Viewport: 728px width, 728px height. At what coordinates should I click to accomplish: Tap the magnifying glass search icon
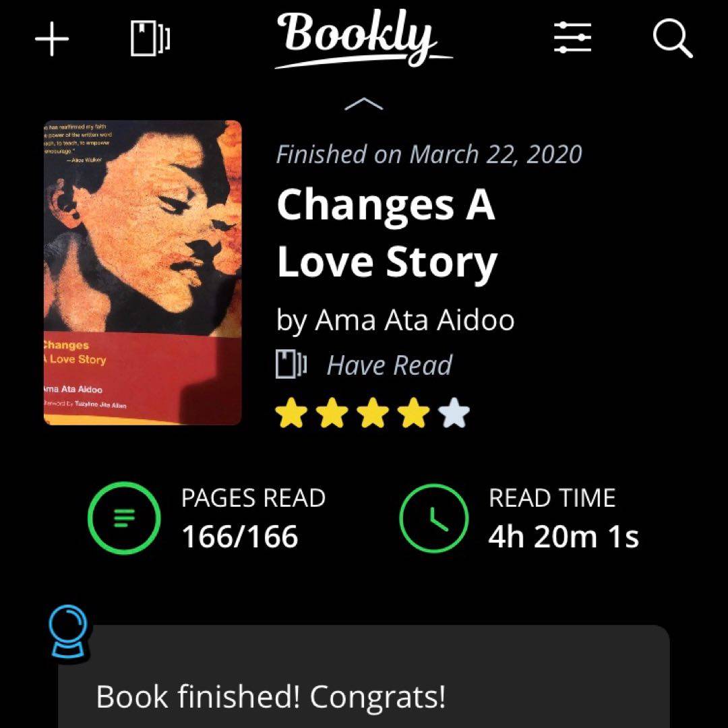[673, 38]
